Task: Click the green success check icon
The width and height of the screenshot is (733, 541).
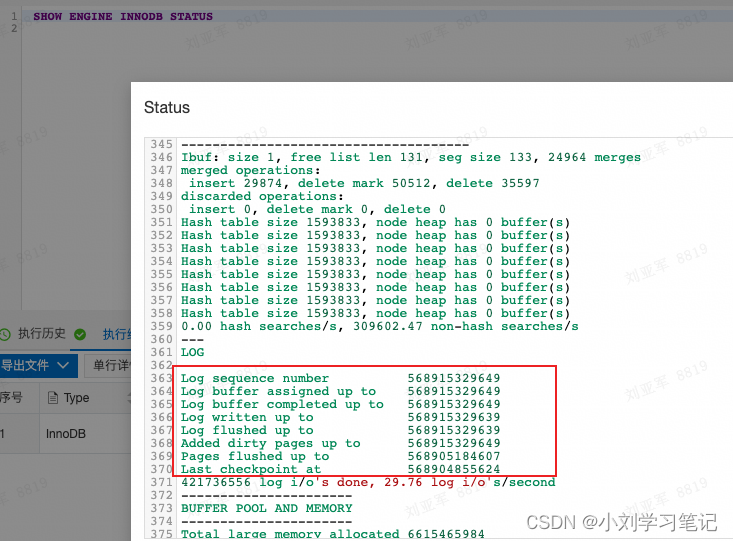Action: (80, 334)
